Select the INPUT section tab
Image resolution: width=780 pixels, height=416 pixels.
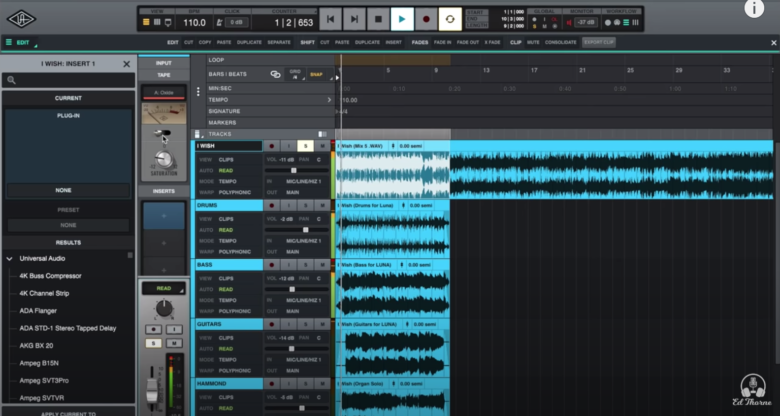(164, 63)
